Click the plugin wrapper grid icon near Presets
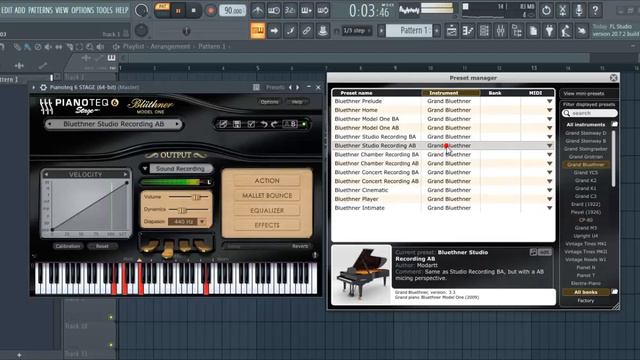The height and width of the screenshot is (360, 640). 256,87
